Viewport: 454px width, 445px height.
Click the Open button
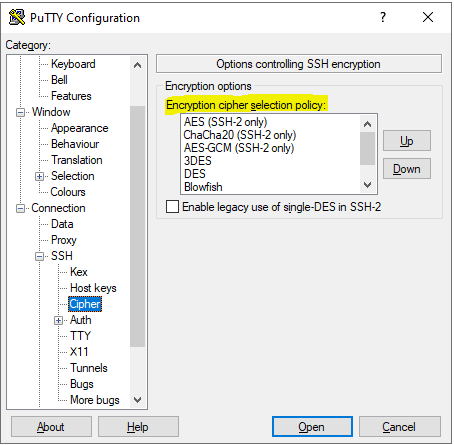(x=312, y=426)
